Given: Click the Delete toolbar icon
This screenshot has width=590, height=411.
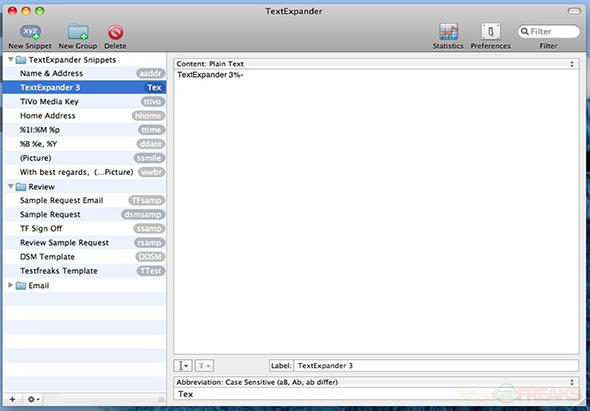Looking at the screenshot, I should pos(116,32).
